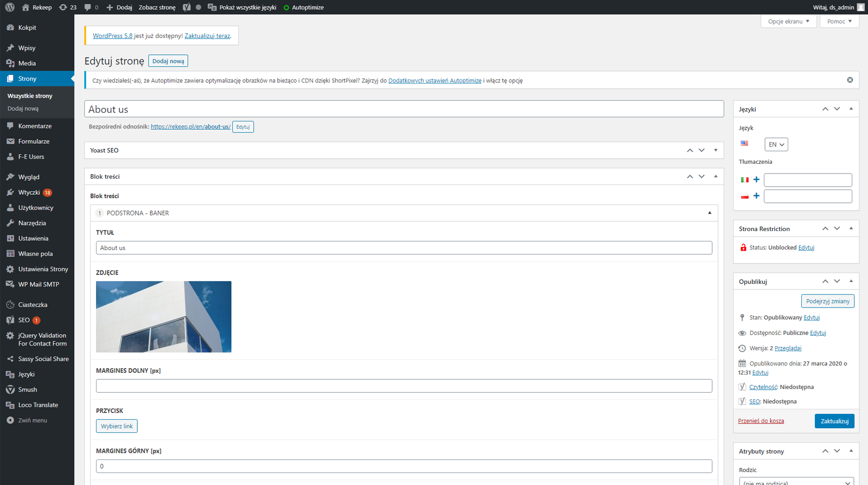Viewport: 868px width, 485px height.
Task: Click the WordPress logo in admin bar
Action: [x=10, y=7]
